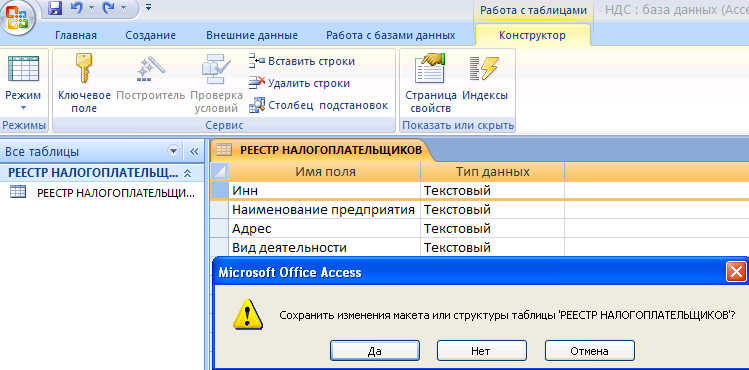Toggle Страница свойств panel
The image size is (749, 370).
431,83
